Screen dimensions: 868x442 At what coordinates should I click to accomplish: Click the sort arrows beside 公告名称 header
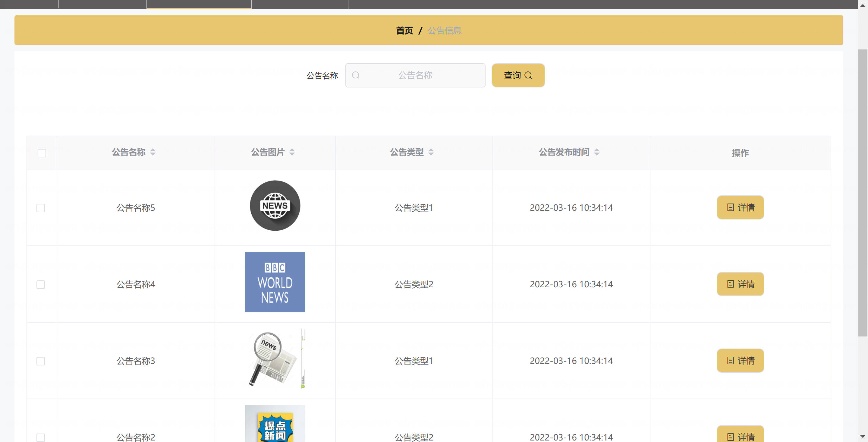tap(153, 152)
